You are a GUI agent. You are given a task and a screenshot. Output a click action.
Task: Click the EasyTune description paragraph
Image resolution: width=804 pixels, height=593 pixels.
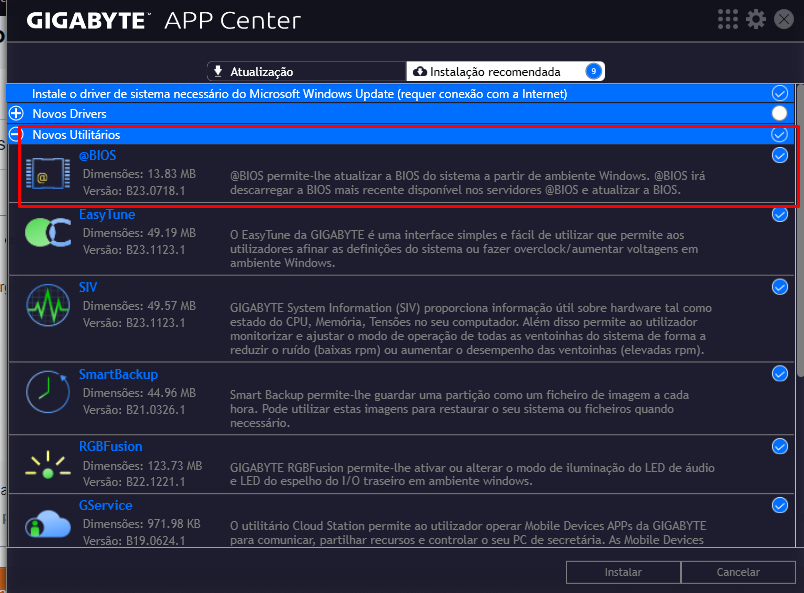(464, 249)
